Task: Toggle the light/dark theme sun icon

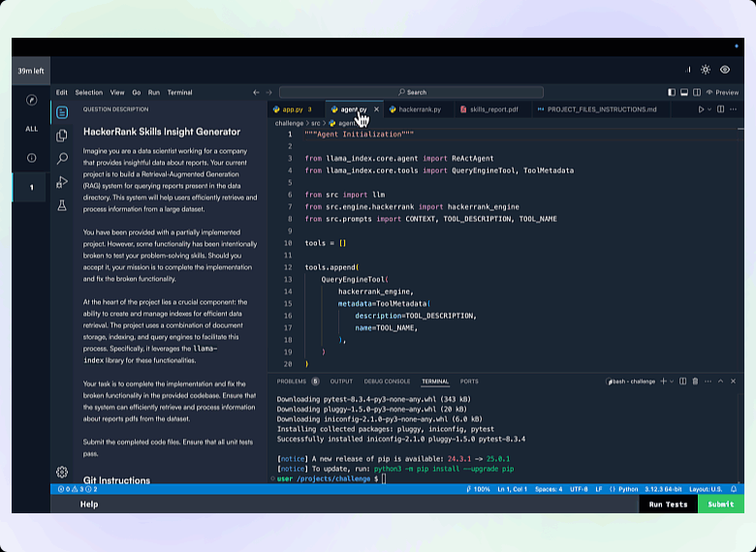Action: coord(706,70)
